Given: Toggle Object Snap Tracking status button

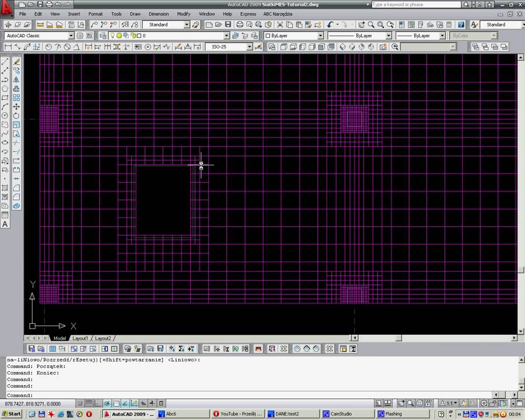Looking at the screenshot, I should 125,403.
